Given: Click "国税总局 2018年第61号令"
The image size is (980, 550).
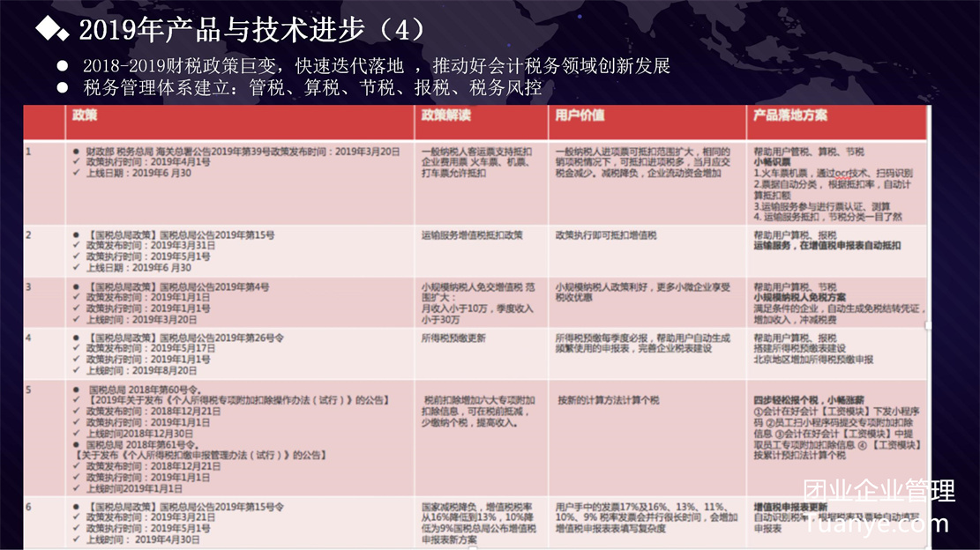Looking at the screenshot, I should click(143, 444).
